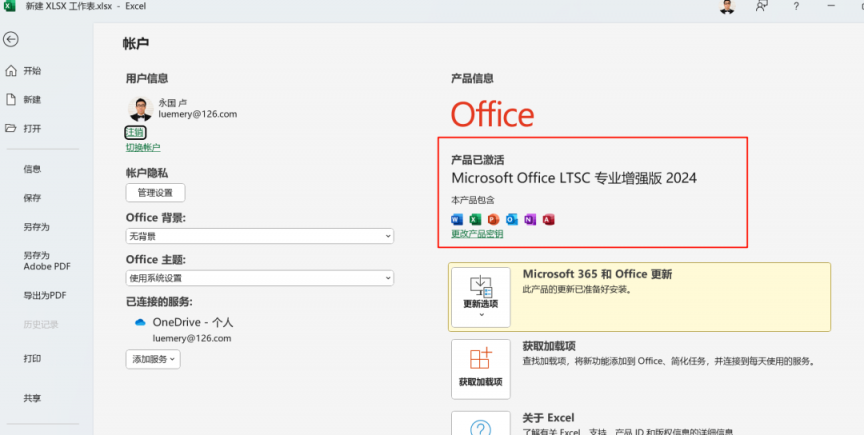Viewport: 864px width, 435px height.
Task: Click the question mark help icon
Action: point(796,7)
